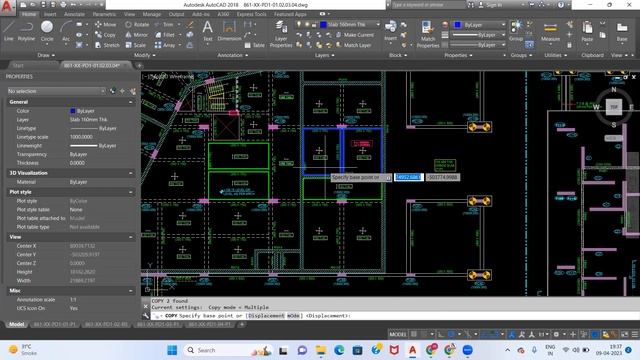Activate the Scale command

136,45
